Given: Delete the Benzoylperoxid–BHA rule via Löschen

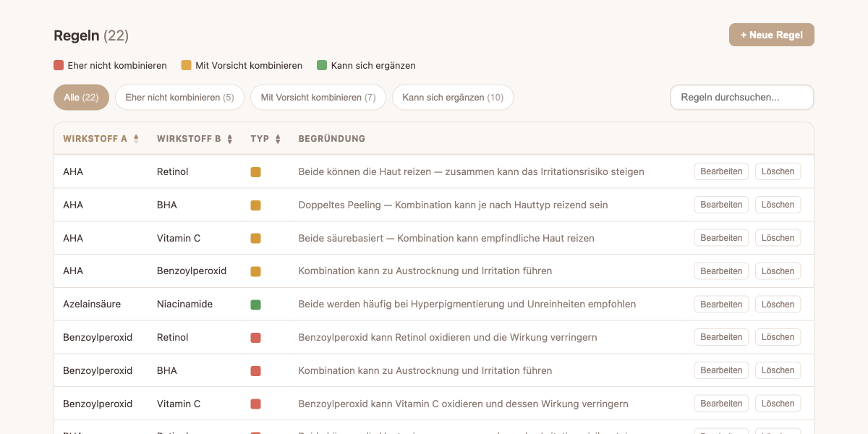Looking at the screenshot, I should [778, 370].
